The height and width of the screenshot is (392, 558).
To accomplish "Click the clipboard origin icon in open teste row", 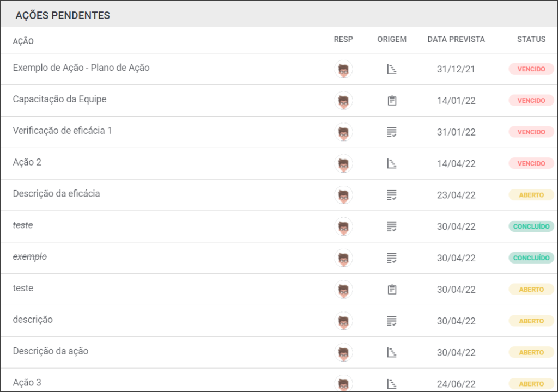I will pyautogui.click(x=392, y=290).
